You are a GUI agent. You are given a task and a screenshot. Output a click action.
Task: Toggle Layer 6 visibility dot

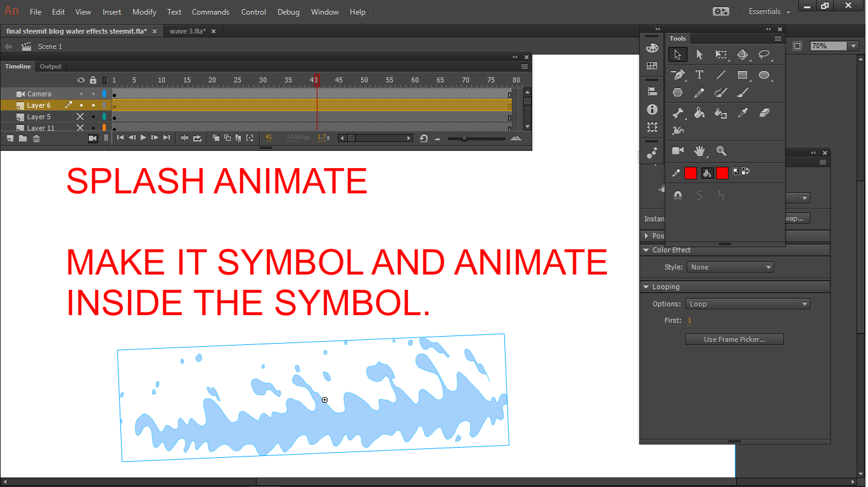pos(81,105)
